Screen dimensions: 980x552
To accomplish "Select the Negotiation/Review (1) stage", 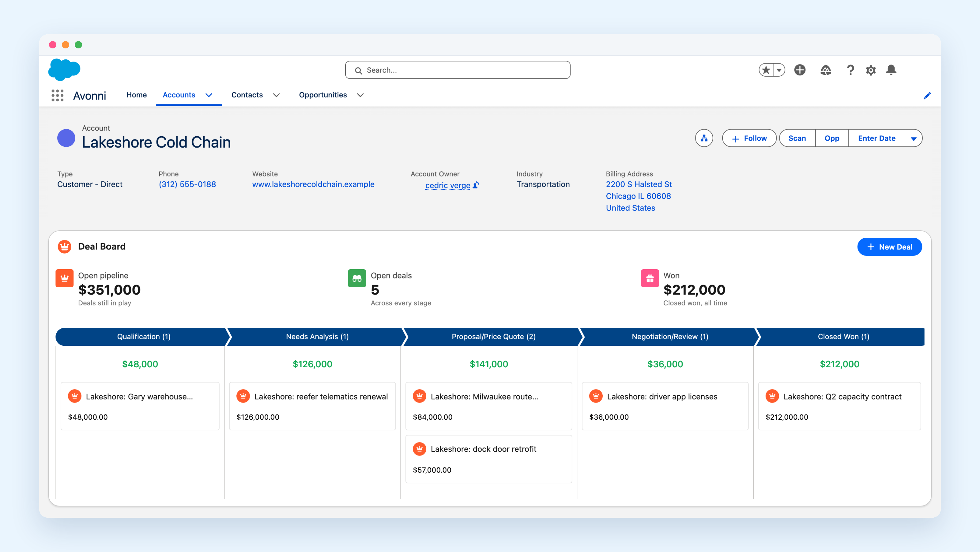I will coord(670,337).
